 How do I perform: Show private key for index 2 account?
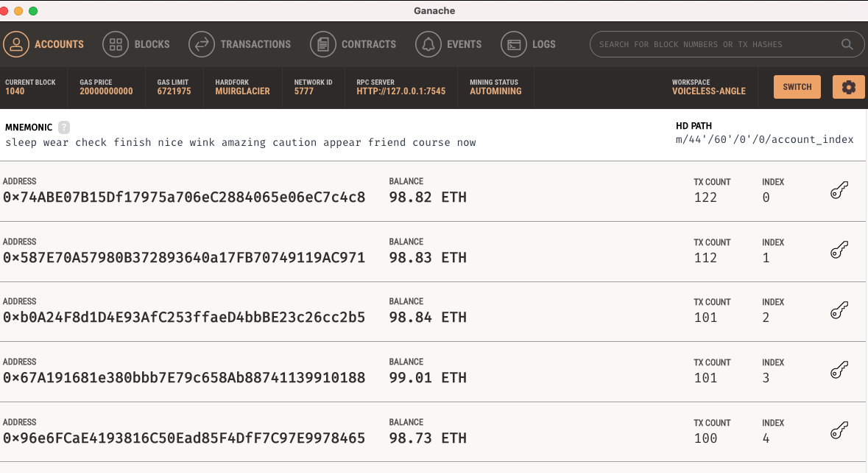point(839,310)
